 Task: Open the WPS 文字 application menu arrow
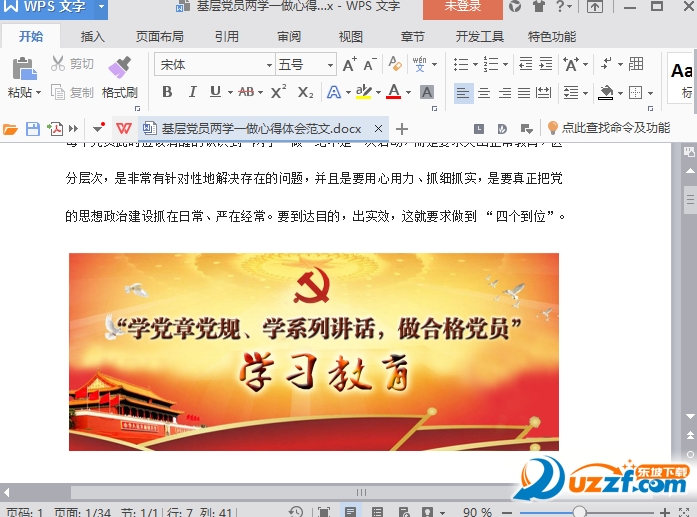(x=101, y=7)
